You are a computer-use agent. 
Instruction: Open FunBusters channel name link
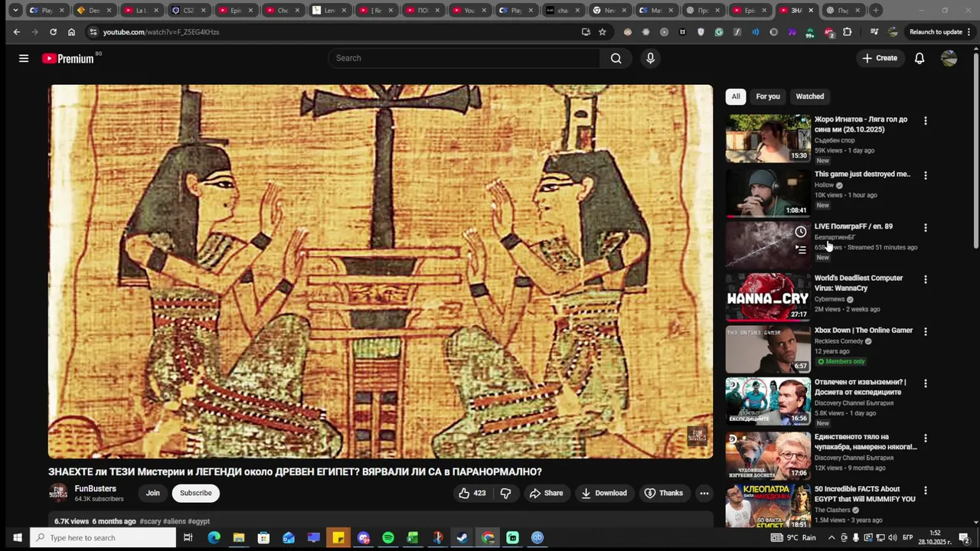click(x=96, y=488)
